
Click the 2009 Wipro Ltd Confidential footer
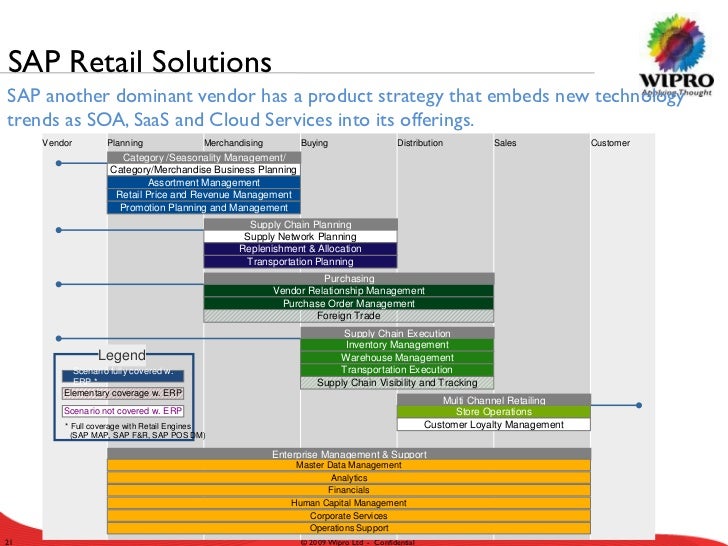[x=358, y=542]
